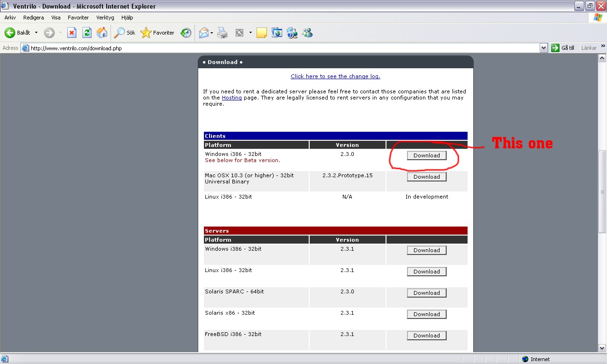
Task: Click the Internet zone status indicator
Action: tap(536, 359)
